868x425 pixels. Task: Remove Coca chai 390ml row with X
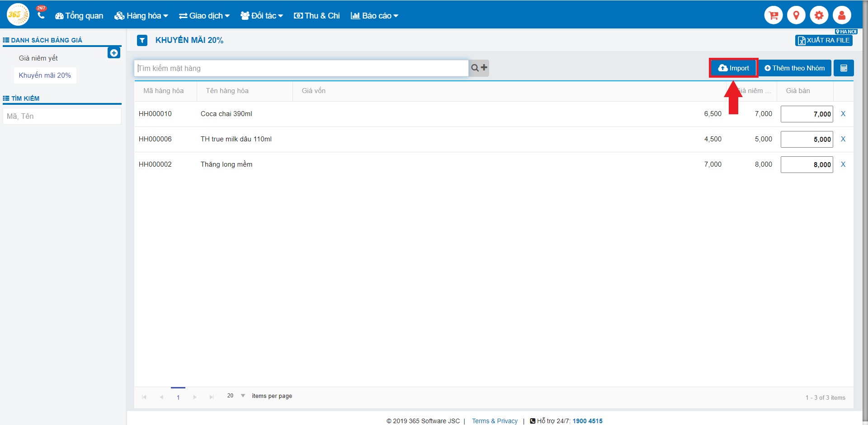[843, 114]
